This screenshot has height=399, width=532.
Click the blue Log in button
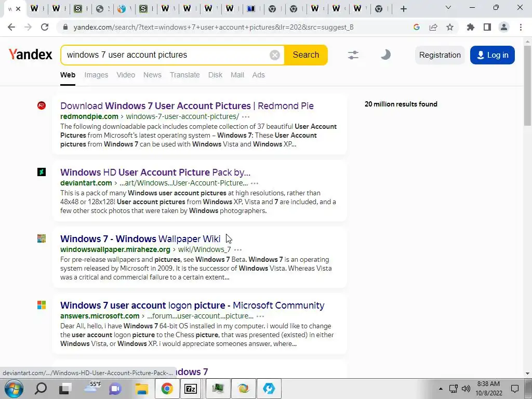click(x=493, y=55)
